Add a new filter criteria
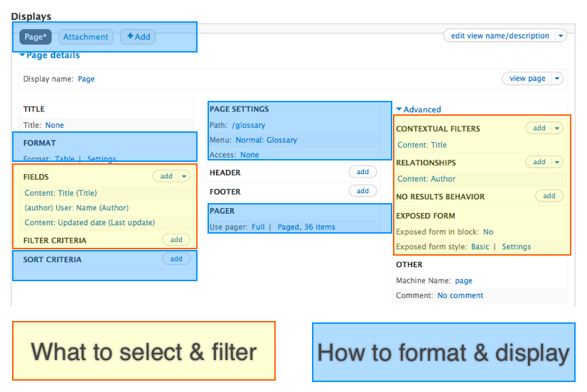Image resolution: width=587 pixels, height=392 pixels. tap(176, 240)
